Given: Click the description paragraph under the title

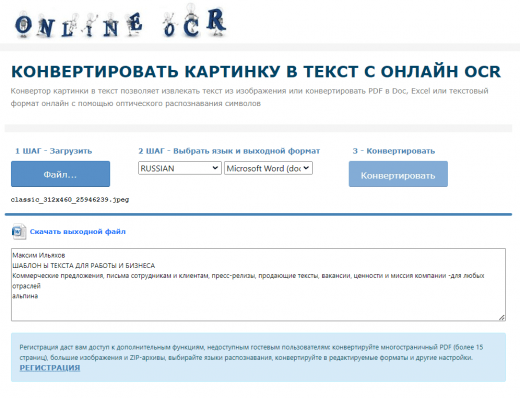Looking at the screenshot, I should pos(249,97).
